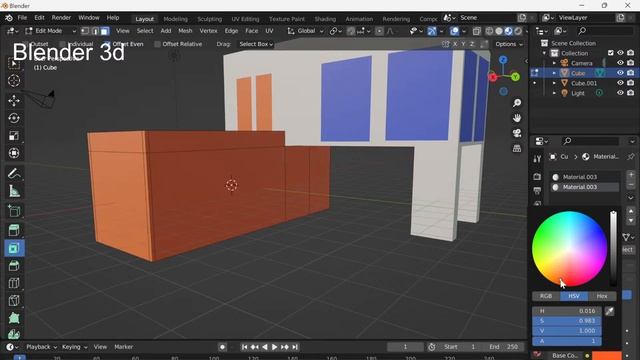Switch color picker to Hex mode
640x360 pixels.
[602, 296]
